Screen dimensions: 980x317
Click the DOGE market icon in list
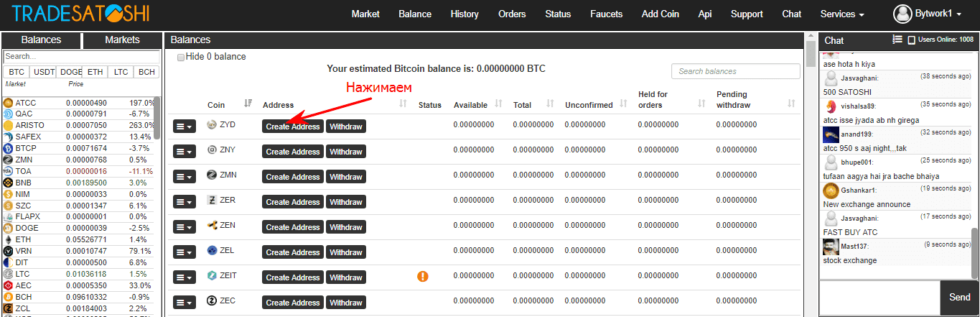click(x=9, y=229)
